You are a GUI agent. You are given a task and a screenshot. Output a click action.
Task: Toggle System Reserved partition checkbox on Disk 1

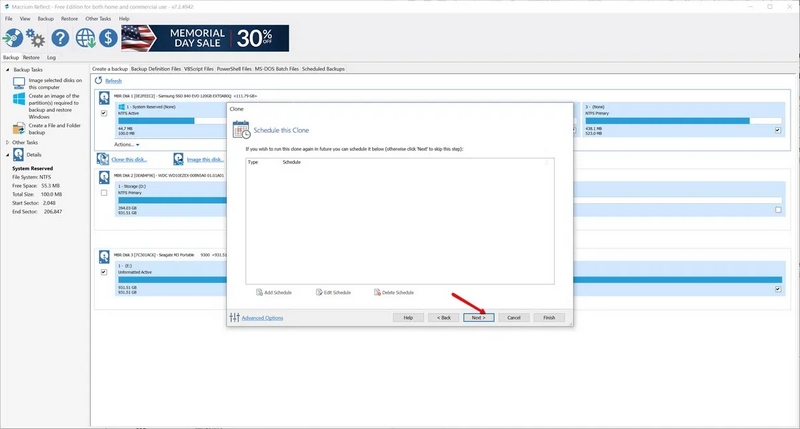pos(104,113)
